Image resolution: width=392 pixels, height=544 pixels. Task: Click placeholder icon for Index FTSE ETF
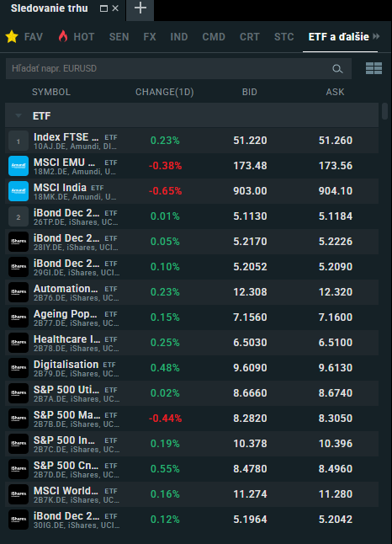[19, 141]
